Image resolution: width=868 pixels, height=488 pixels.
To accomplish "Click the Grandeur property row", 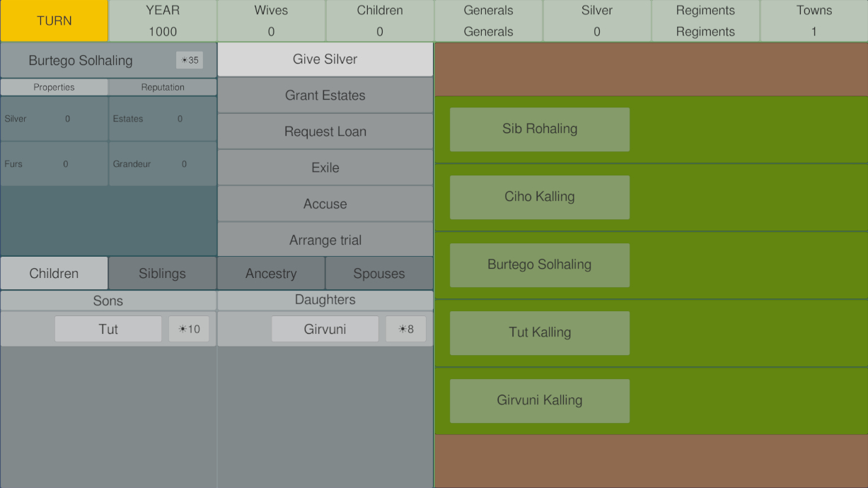I will pos(163,164).
